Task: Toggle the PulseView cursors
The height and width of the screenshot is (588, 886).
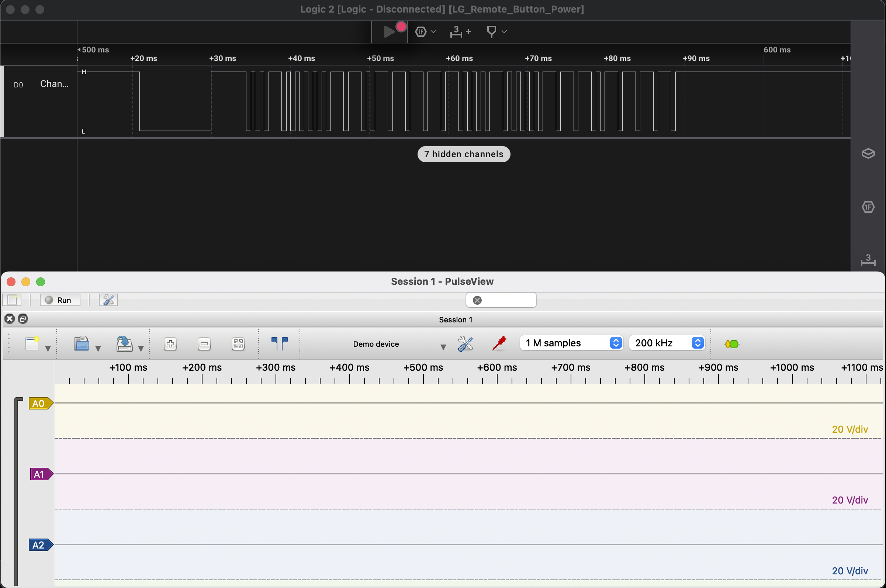Action: tap(279, 343)
